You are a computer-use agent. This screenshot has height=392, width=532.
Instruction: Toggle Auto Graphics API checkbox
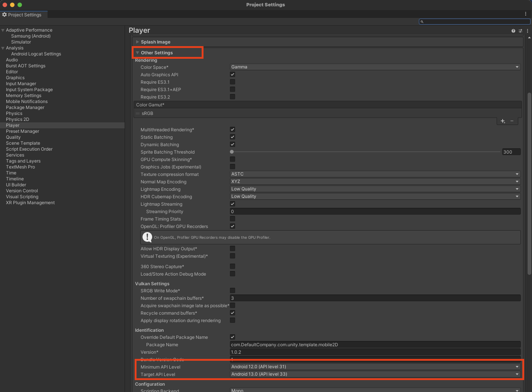point(233,74)
